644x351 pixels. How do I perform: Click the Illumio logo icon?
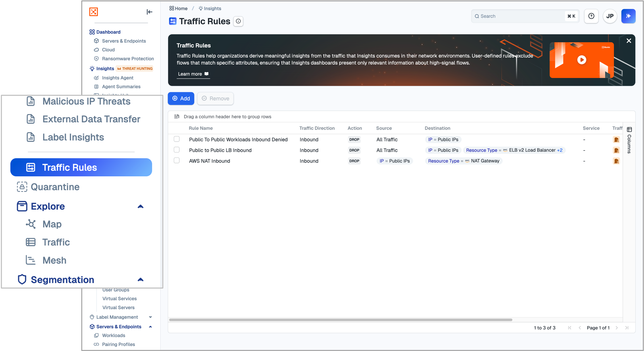94,12
